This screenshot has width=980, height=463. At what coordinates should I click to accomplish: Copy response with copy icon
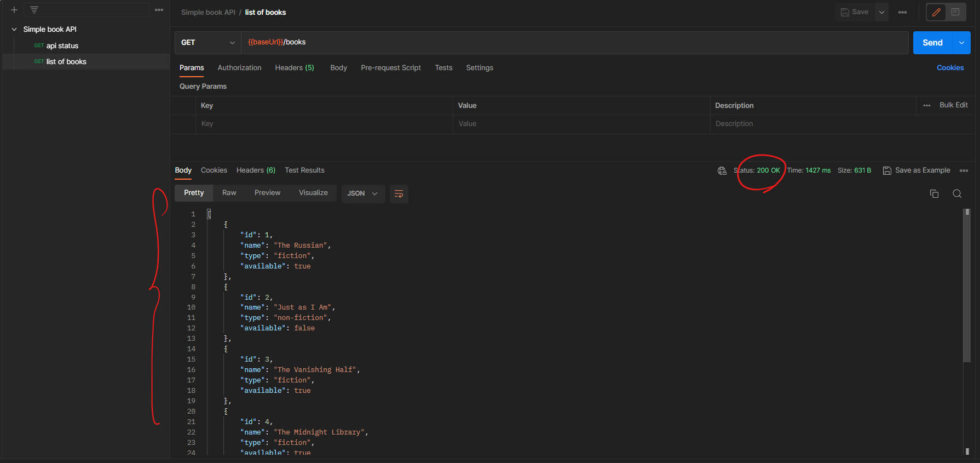[x=934, y=193]
